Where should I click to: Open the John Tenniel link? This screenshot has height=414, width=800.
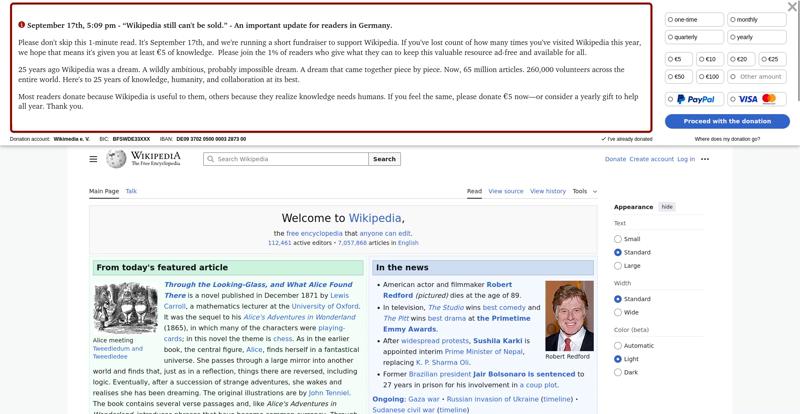point(329,393)
